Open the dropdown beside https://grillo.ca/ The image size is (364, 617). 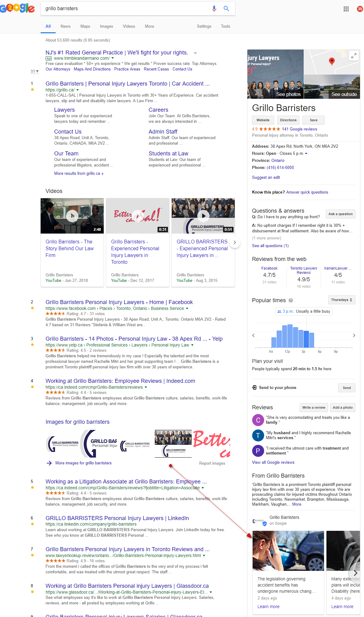coord(78,90)
